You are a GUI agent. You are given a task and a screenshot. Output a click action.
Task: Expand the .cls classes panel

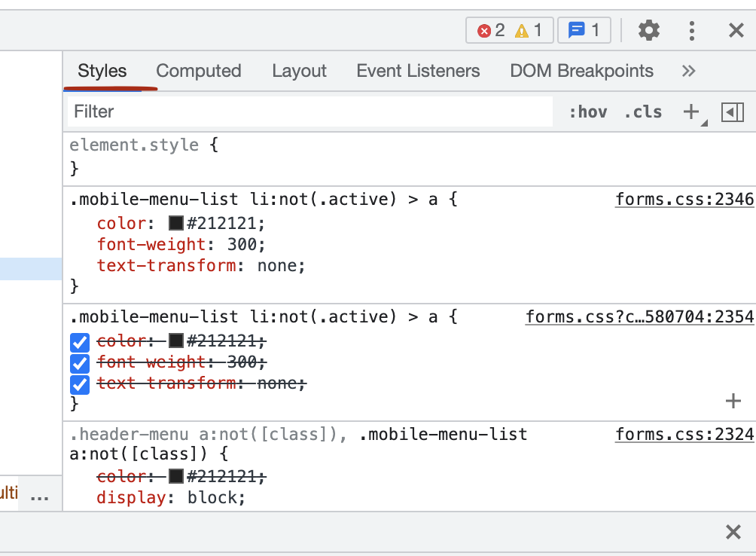tap(642, 112)
